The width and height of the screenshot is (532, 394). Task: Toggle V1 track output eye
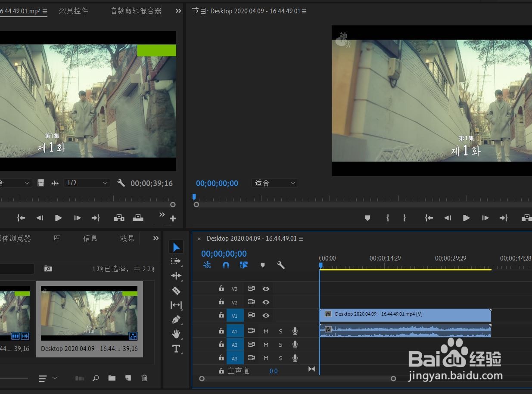click(x=266, y=316)
